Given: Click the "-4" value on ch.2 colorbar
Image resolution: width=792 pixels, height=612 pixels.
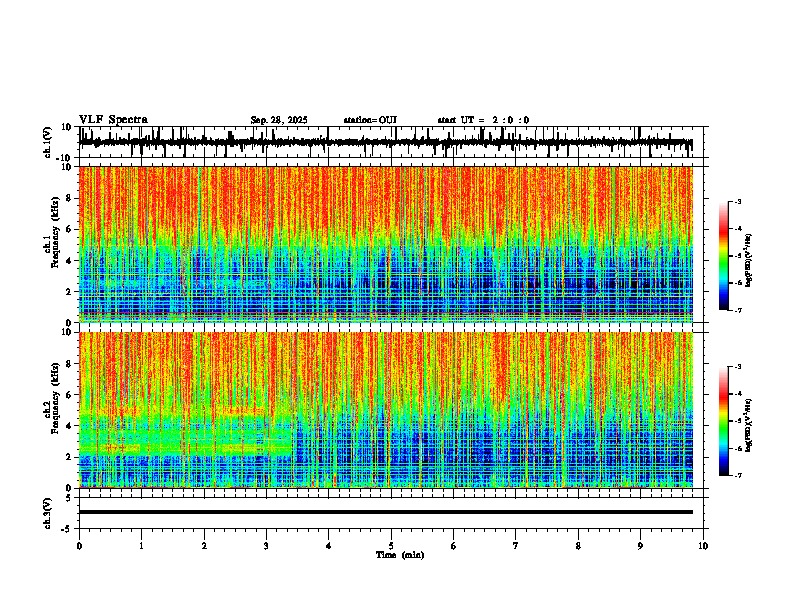Looking at the screenshot, I should pyautogui.click(x=737, y=394).
